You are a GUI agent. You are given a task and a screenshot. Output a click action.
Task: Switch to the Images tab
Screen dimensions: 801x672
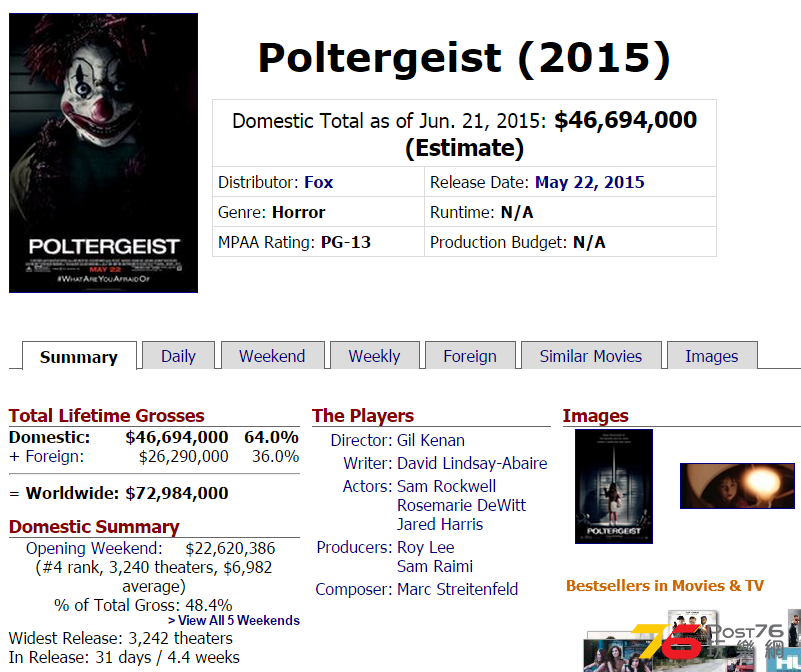pos(712,356)
